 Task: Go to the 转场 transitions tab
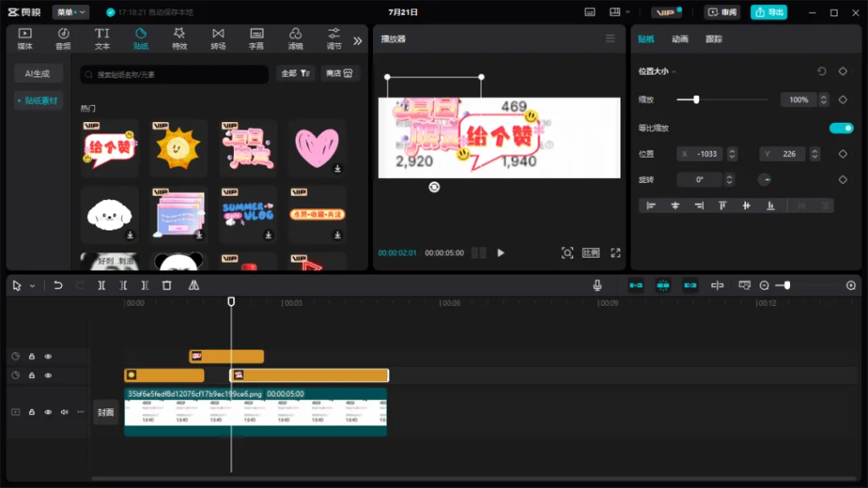click(218, 39)
